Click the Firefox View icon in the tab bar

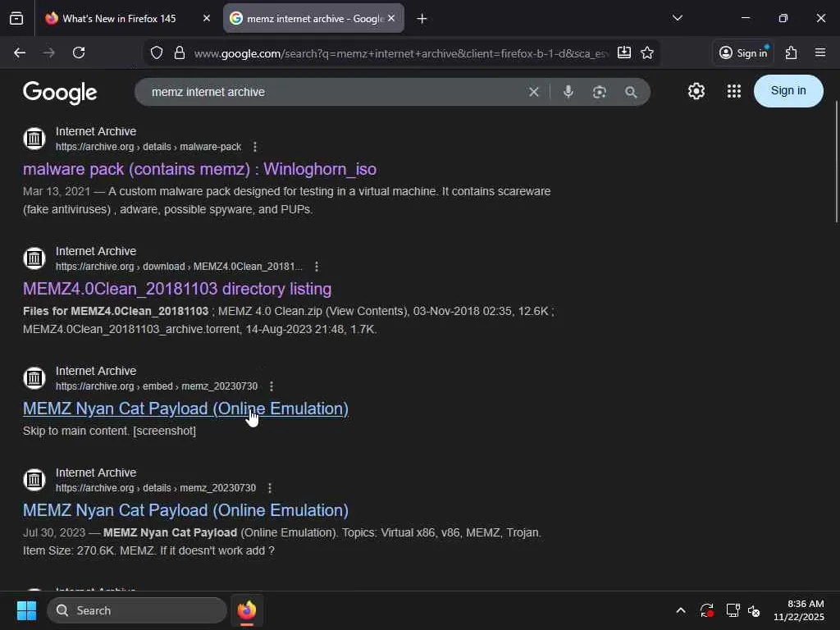coord(16,19)
